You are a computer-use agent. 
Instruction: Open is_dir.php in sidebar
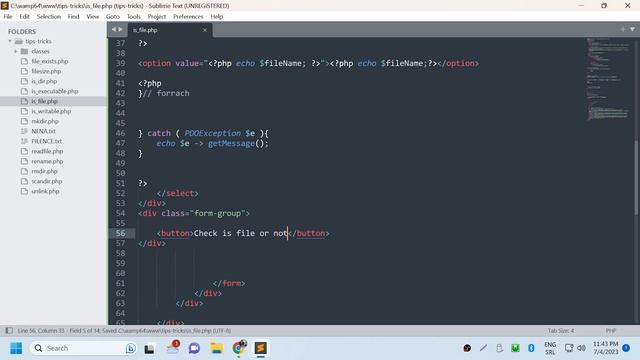[44, 81]
